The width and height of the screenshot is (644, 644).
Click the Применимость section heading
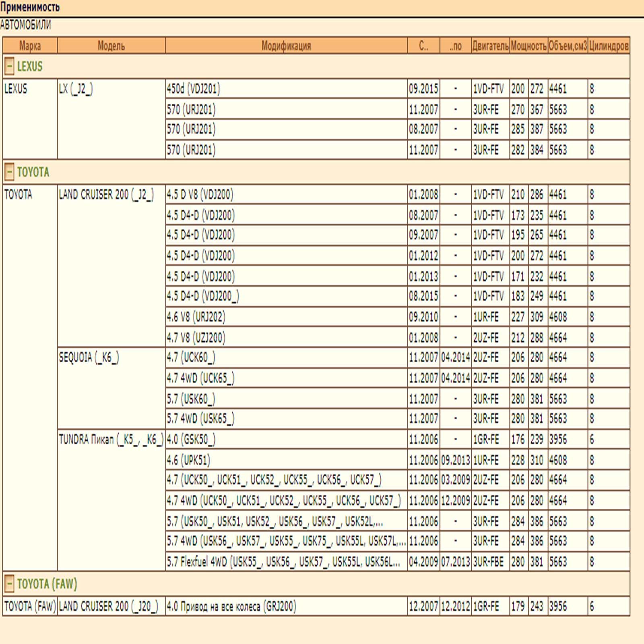point(30,7)
